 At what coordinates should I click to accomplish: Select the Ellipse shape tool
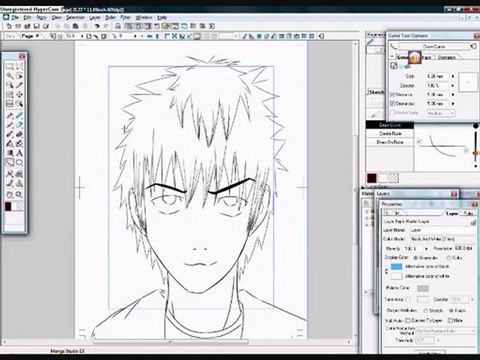pyautogui.click(x=19, y=163)
